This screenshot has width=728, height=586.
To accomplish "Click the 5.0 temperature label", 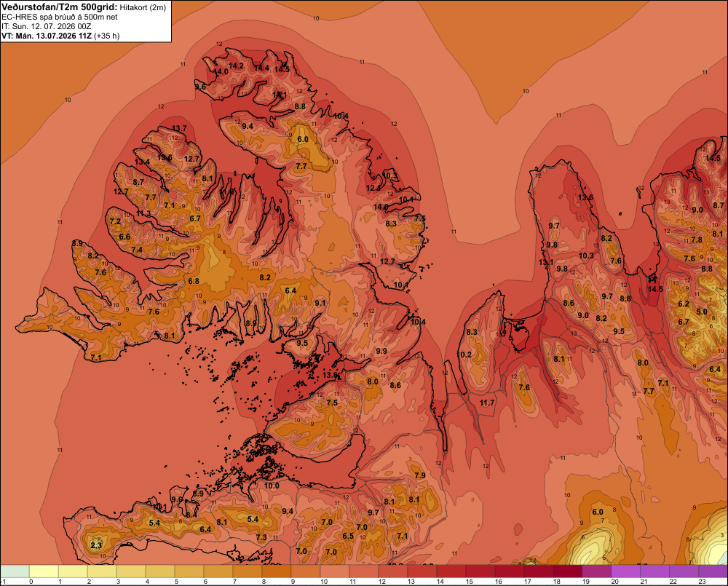I will [702, 312].
